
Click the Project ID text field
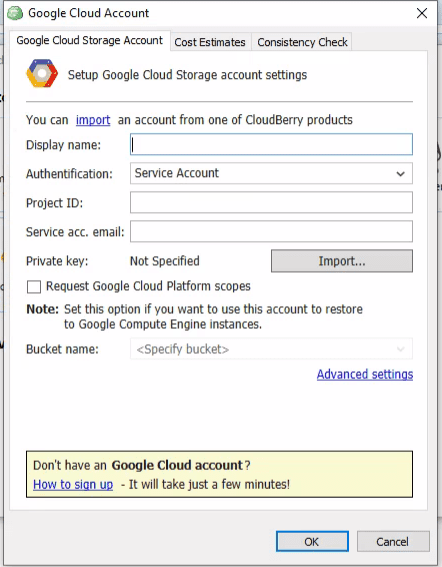point(271,202)
